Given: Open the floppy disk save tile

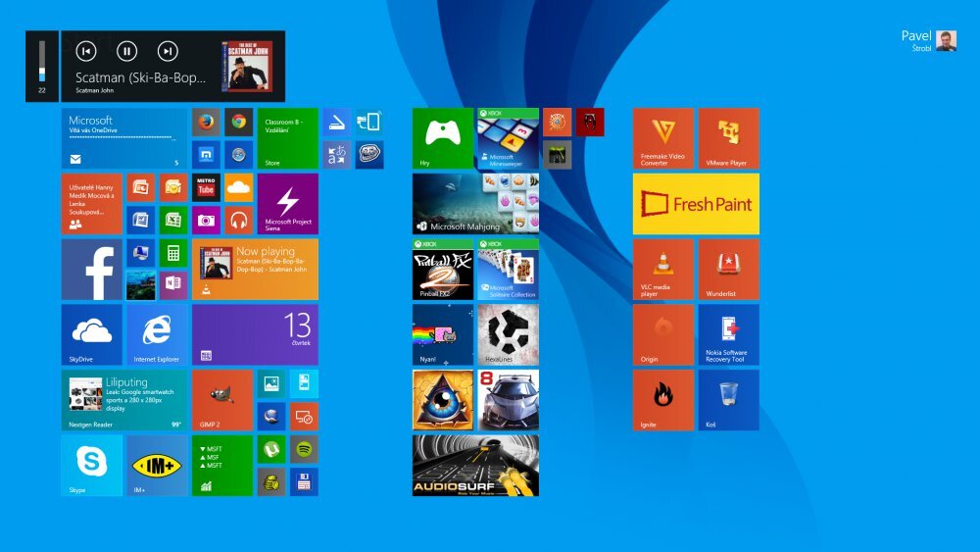Looking at the screenshot, I should point(304,482).
